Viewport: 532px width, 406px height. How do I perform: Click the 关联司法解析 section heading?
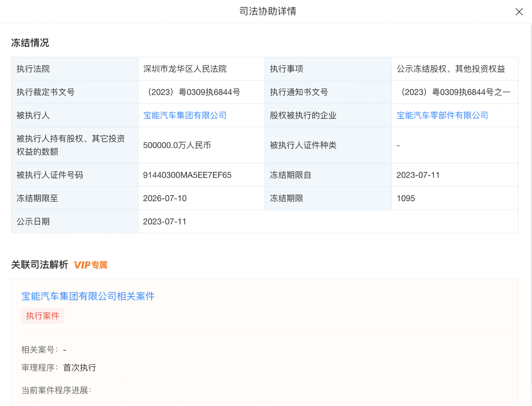coord(40,265)
